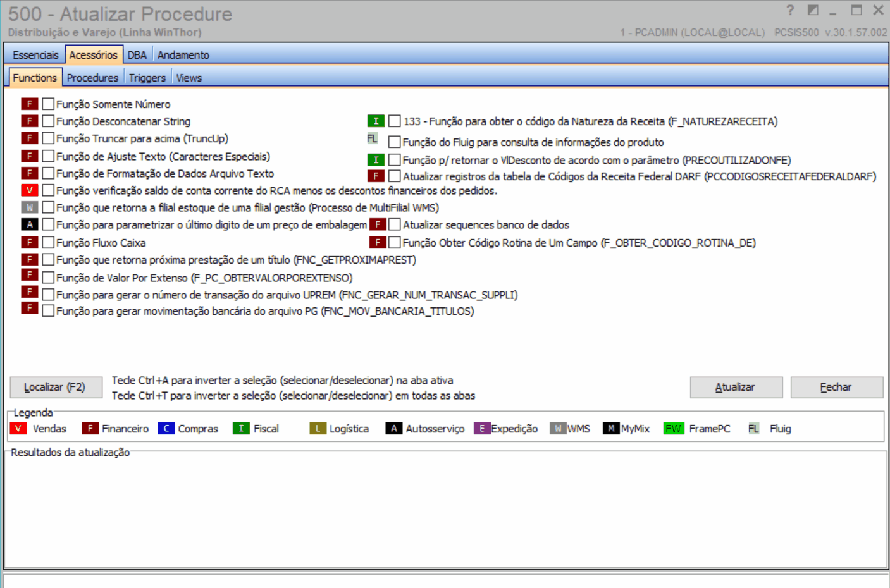Click the green I badge beside F_NATUREZARECEITA

pos(376,121)
